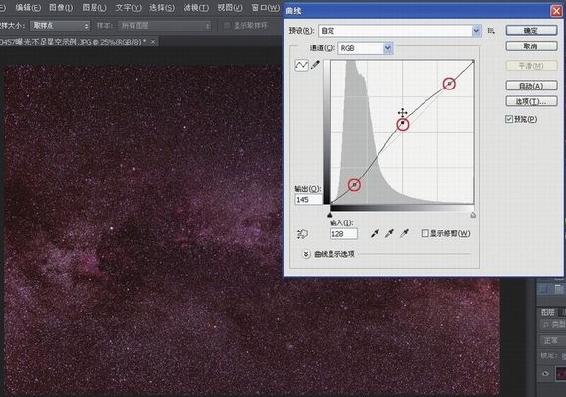
Task: Pick the white point eyedropper
Action: pyautogui.click(x=404, y=234)
